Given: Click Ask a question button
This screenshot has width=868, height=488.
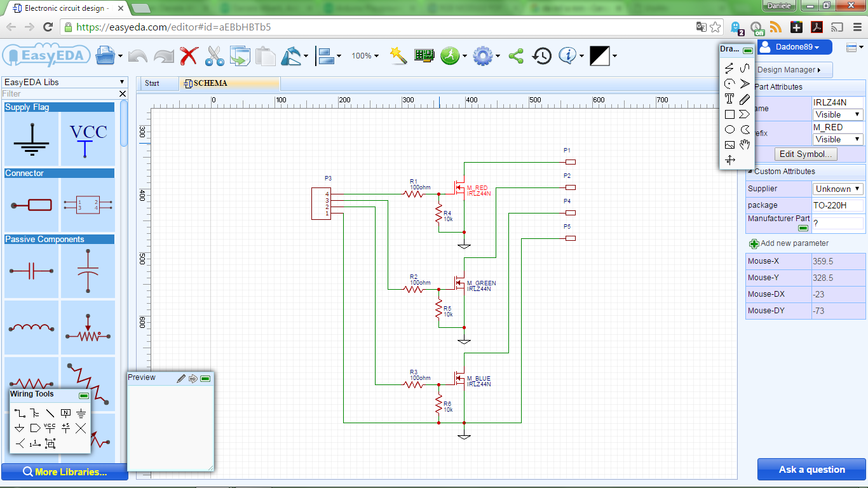Looking at the screenshot, I should tap(811, 470).
